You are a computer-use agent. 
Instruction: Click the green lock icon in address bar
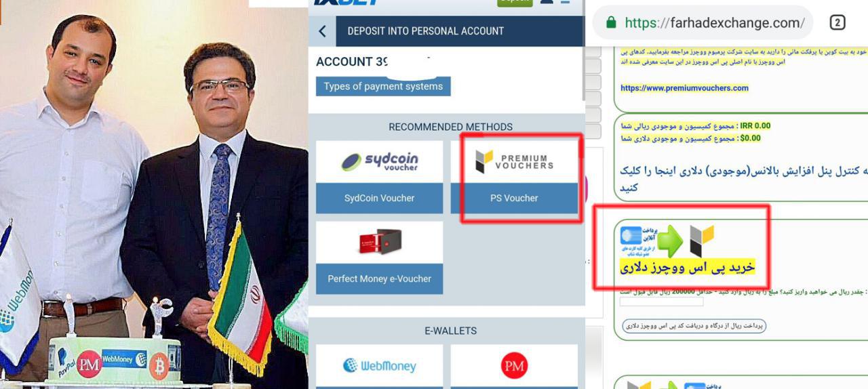(x=611, y=22)
